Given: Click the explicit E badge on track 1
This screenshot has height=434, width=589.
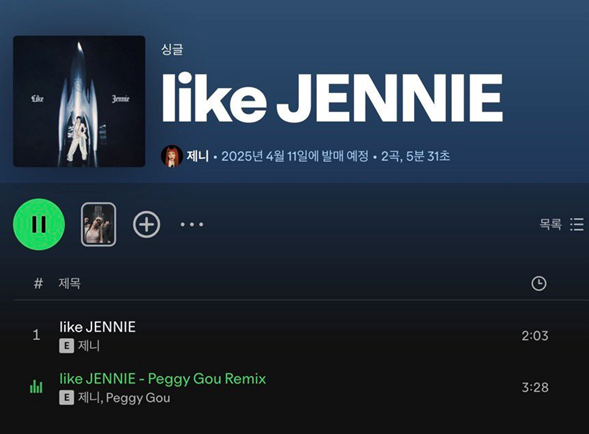Looking at the screenshot, I should 66,346.
